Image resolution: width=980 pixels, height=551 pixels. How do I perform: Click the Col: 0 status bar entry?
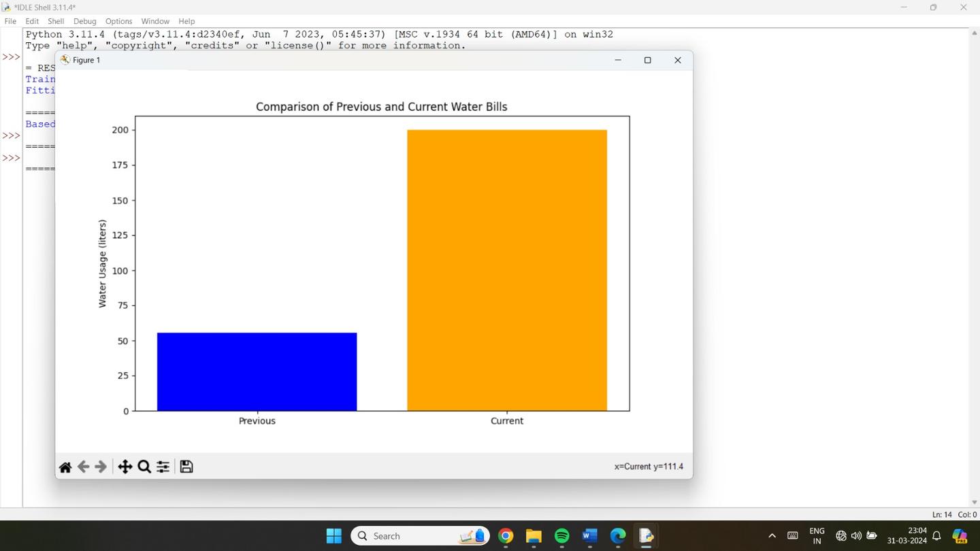(x=967, y=514)
